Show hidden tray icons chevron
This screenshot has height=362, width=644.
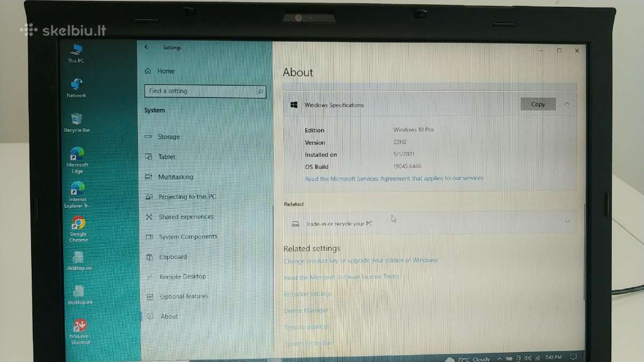(x=500, y=358)
